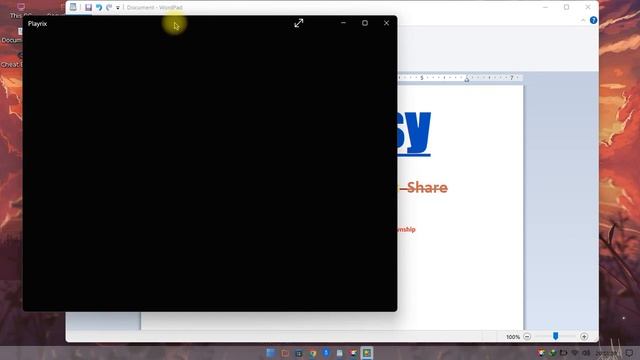640x360 pixels.
Task: Click the large blue underlined heading in the document
Action: click(x=413, y=133)
